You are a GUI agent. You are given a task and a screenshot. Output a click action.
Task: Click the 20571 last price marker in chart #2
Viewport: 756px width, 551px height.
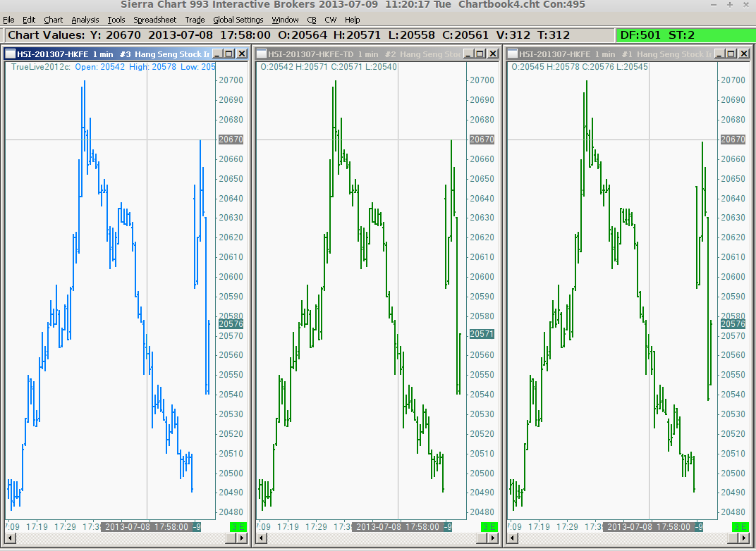click(x=482, y=334)
